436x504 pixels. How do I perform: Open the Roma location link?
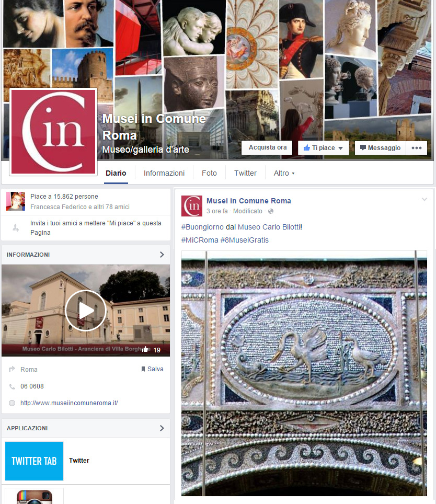[x=29, y=369]
